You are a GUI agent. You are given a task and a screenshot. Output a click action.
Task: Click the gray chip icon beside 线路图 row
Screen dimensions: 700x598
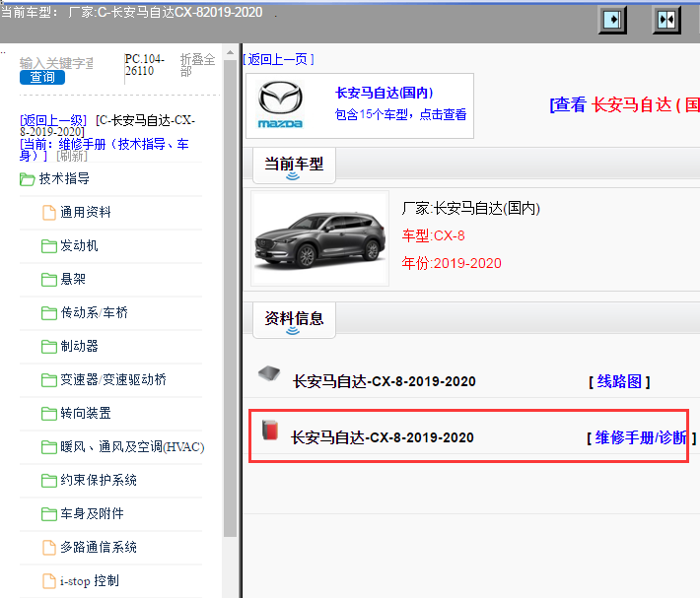(x=269, y=373)
